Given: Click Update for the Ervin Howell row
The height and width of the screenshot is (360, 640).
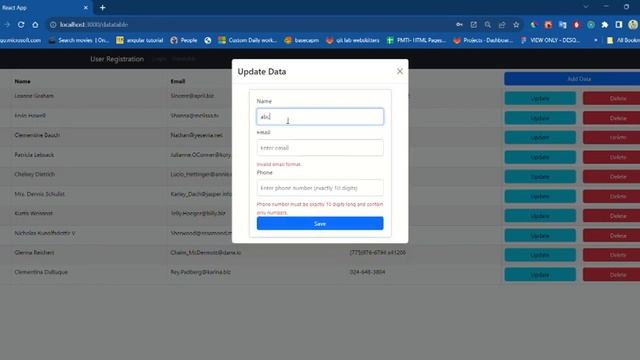Looking at the screenshot, I should tap(540, 118).
